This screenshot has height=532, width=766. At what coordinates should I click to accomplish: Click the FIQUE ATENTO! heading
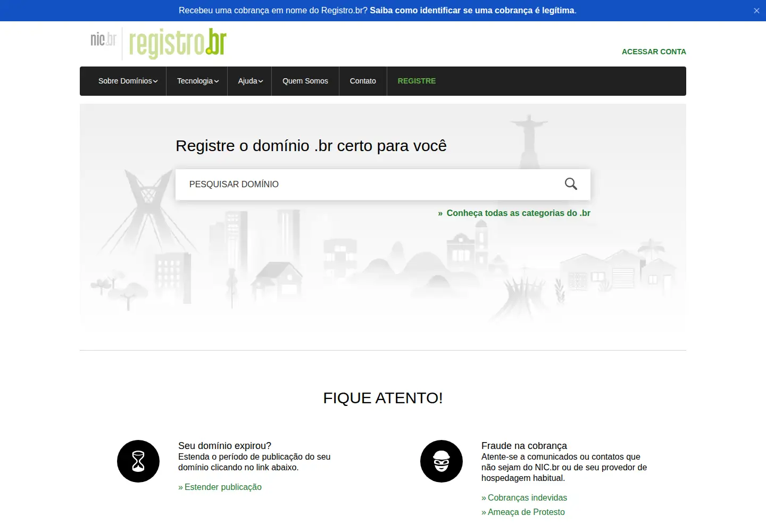click(383, 398)
